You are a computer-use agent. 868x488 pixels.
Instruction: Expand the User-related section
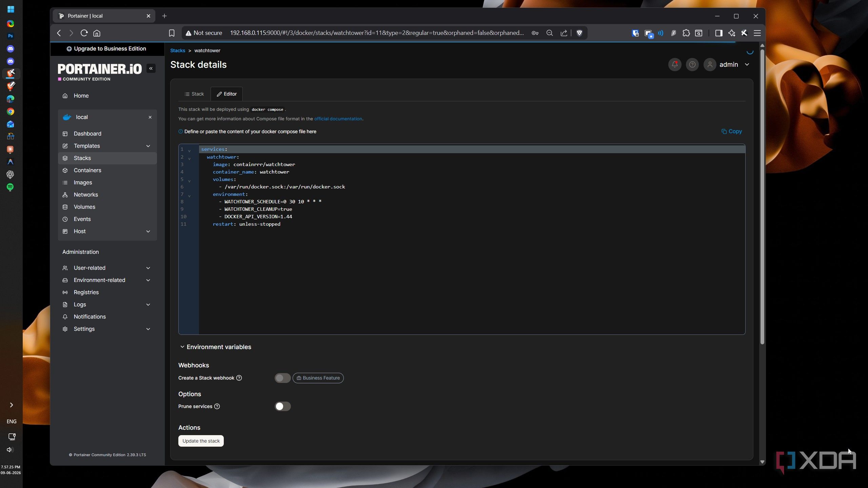click(x=148, y=268)
